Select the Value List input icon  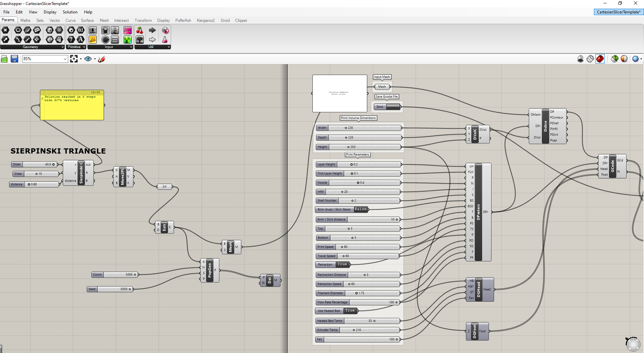click(x=115, y=40)
